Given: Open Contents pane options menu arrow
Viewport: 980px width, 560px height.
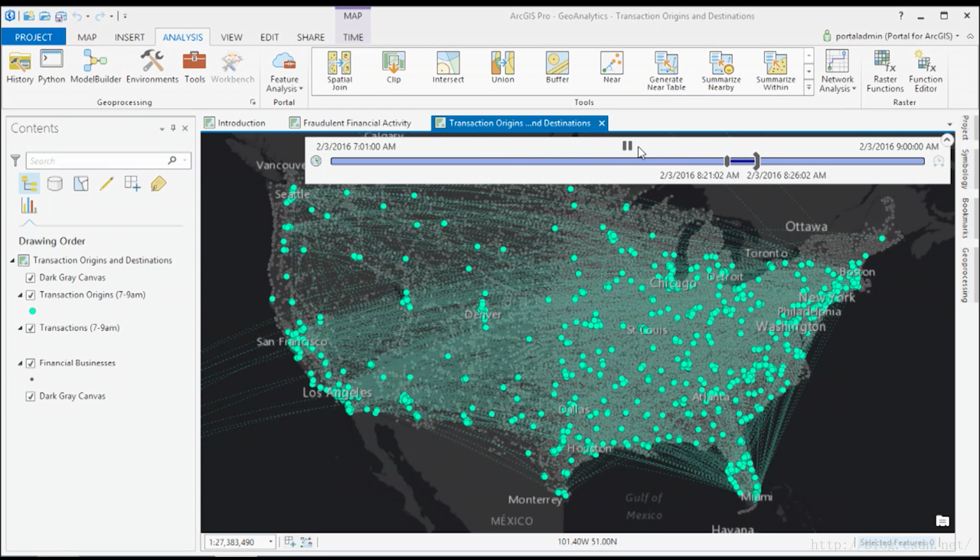Looking at the screenshot, I should 162,129.
